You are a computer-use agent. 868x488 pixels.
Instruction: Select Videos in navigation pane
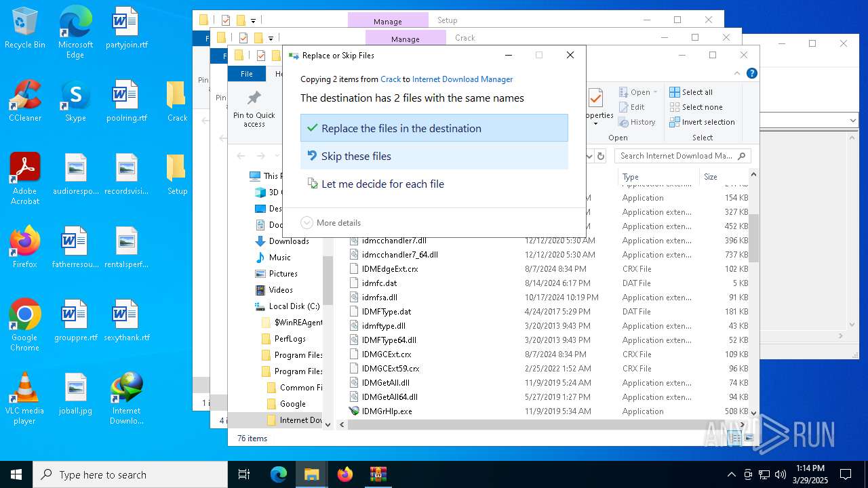pyautogui.click(x=281, y=290)
